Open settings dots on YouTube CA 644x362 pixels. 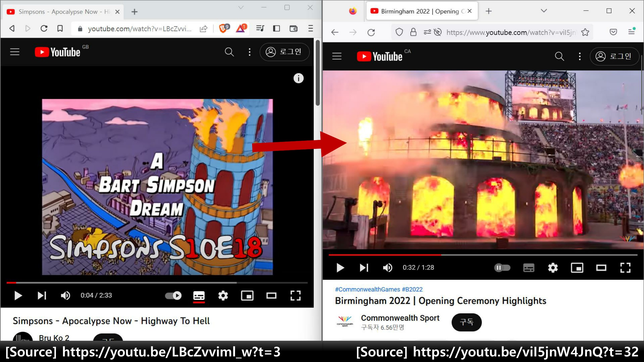580,56
